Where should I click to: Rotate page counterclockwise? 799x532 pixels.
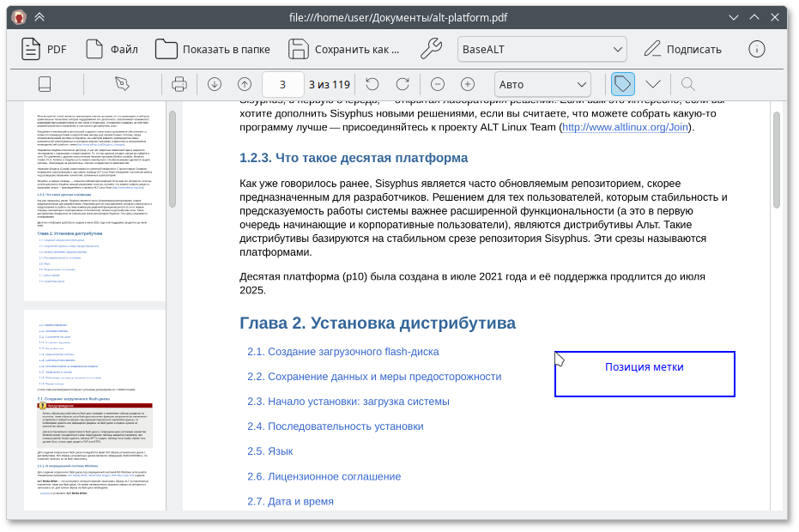(372, 84)
